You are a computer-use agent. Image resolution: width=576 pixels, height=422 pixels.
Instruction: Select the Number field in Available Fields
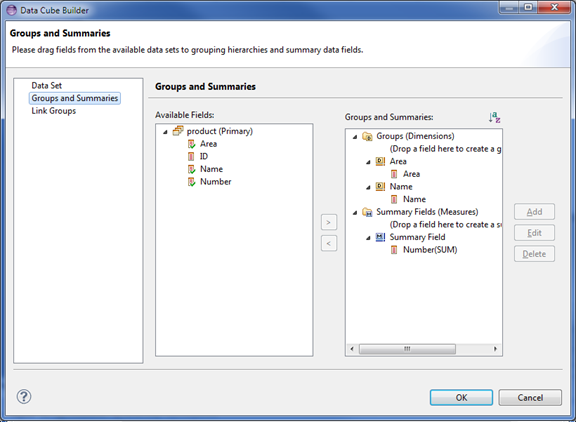click(215, 181)
